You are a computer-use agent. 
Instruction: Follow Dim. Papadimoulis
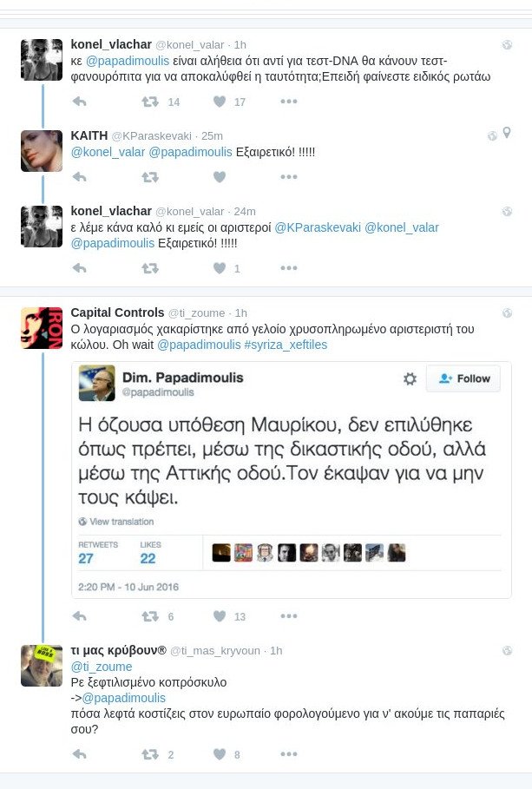click(x=463, y=378)
